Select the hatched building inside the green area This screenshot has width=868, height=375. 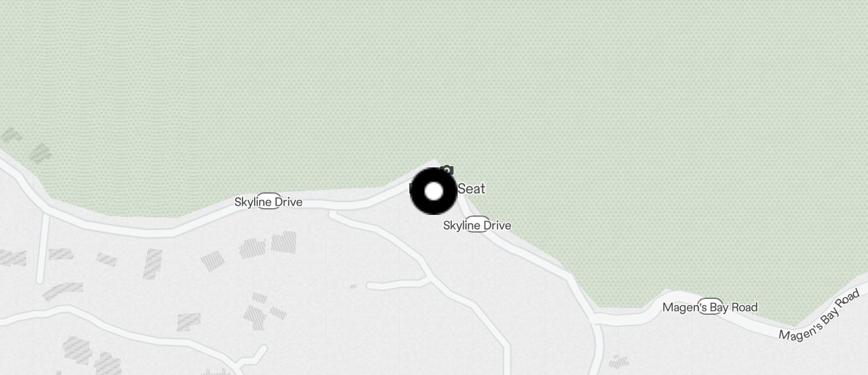(40, 153)
